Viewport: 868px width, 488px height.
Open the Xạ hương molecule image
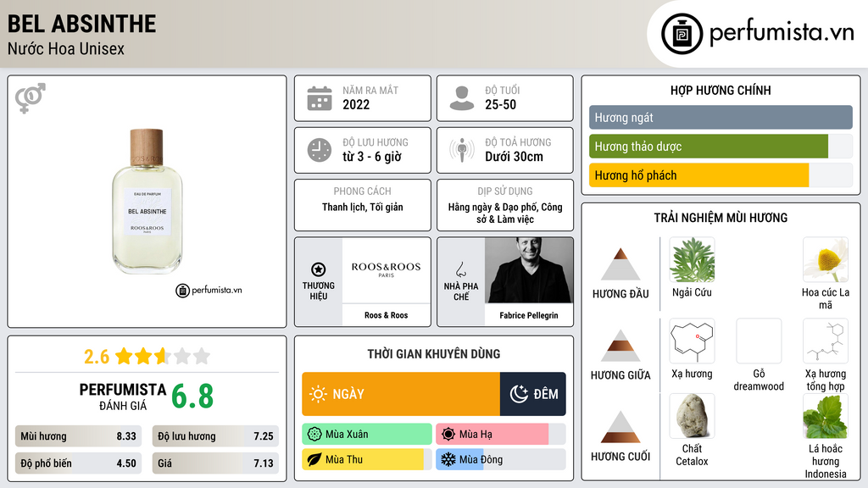[692, 341]
